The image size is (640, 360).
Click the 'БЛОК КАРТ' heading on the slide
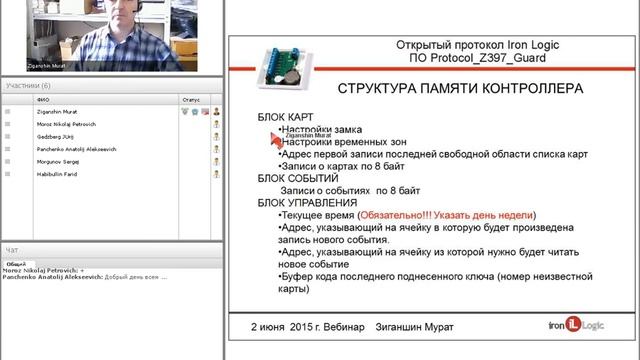(x=285, y=117)
